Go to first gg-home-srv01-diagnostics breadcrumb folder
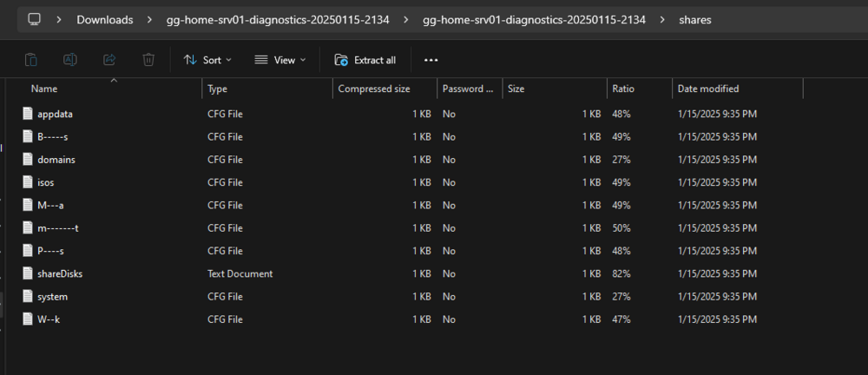 click(x=278, y=20)
